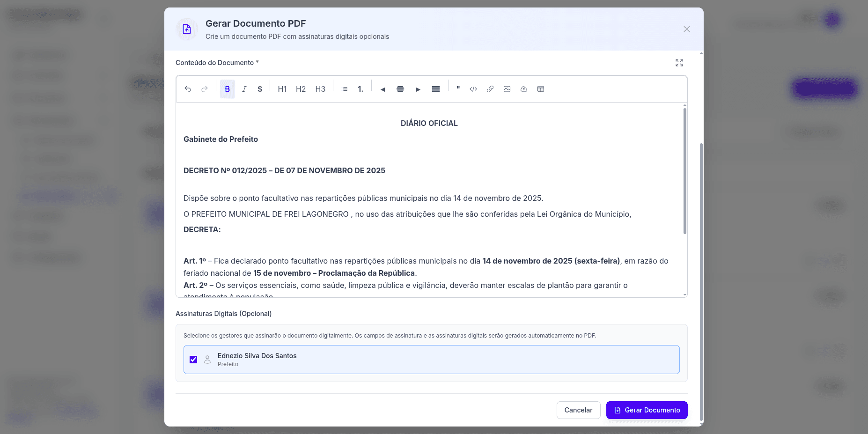Apply justified text alignment
Image resolution: width=868 pixels, height=434 pixels.
tap(435, 89)
